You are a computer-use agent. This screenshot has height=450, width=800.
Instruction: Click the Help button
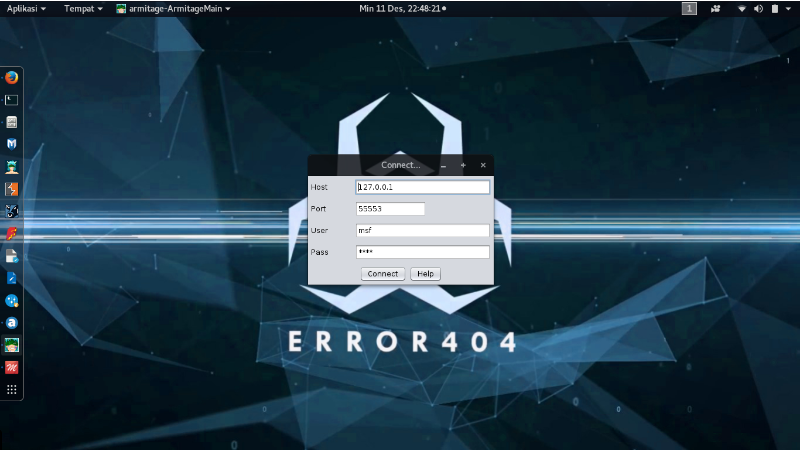[426, 274]
